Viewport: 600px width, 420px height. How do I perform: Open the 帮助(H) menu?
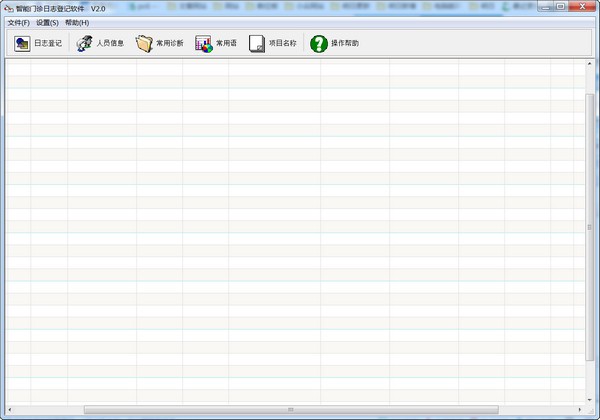77,22
